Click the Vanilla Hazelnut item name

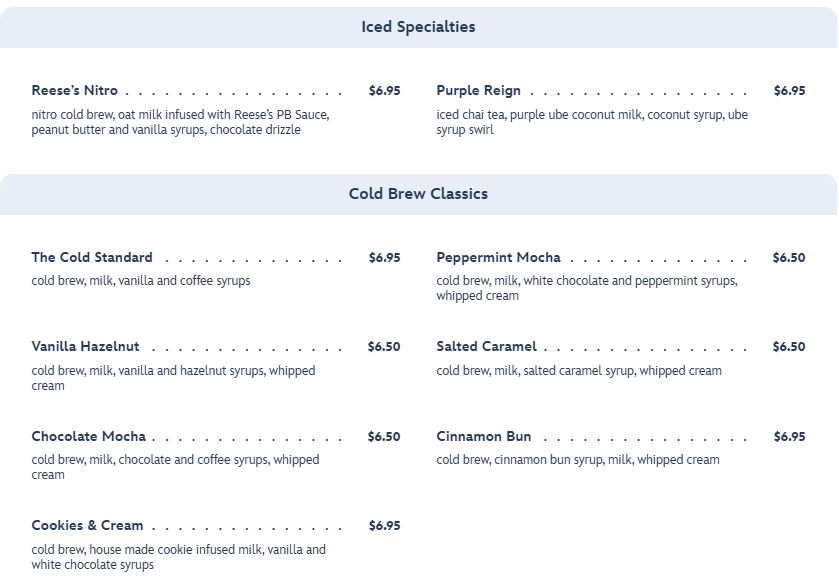(85, 347)
